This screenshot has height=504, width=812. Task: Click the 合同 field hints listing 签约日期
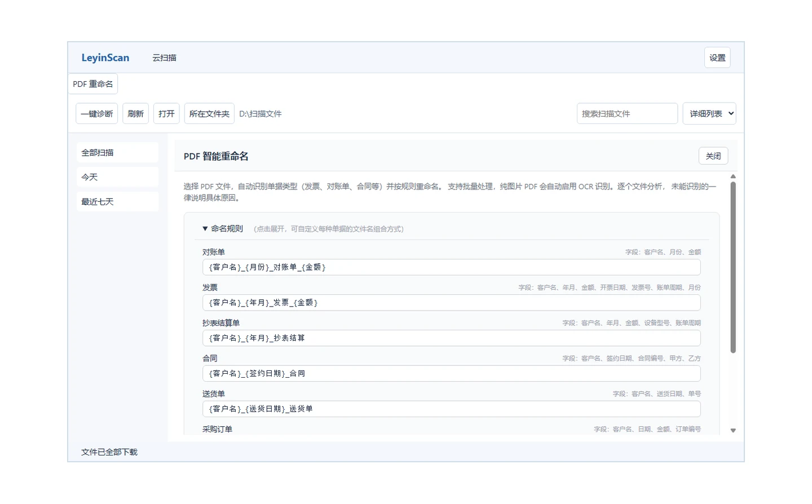point(632,359)
